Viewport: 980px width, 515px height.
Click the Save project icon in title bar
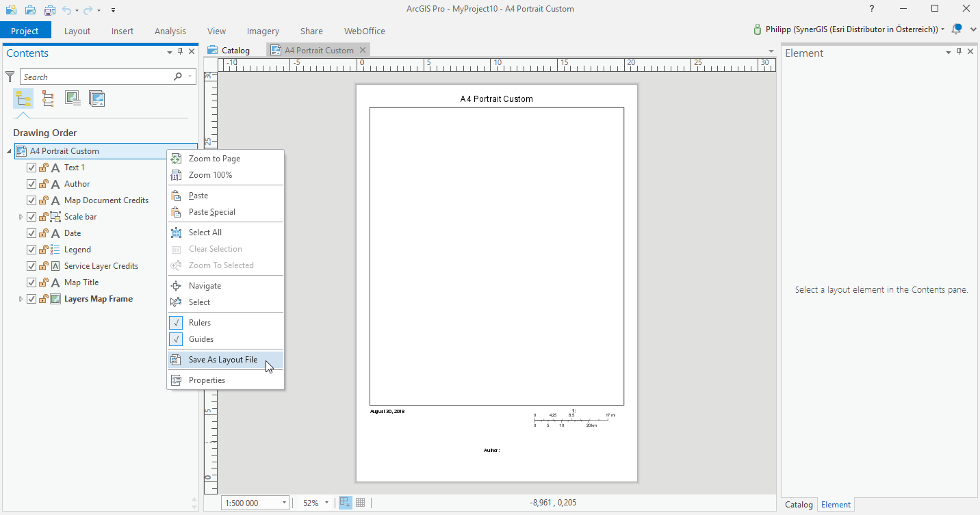[50, 10]
